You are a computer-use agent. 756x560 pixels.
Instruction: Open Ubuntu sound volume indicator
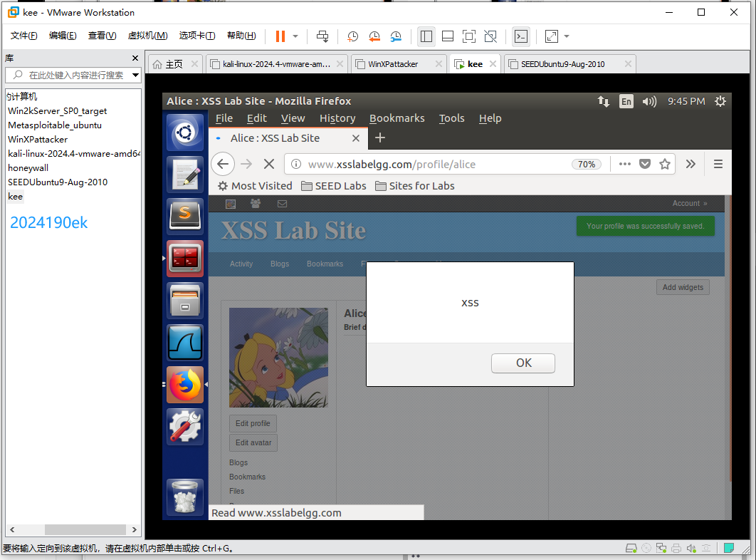click(x=649, y=101)
